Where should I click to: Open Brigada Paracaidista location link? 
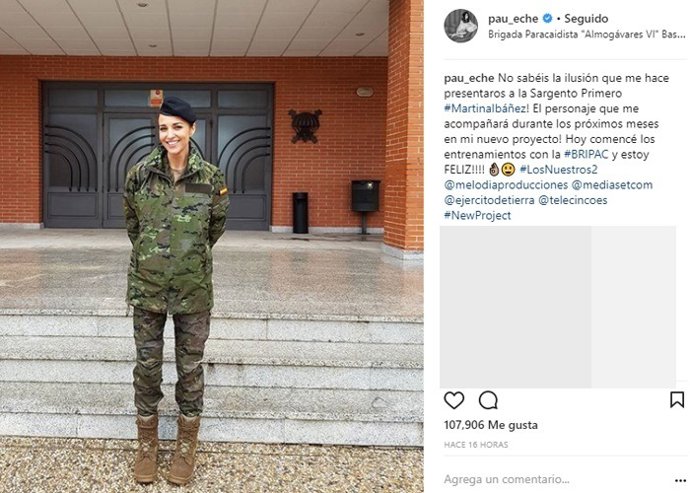point(587,34)
